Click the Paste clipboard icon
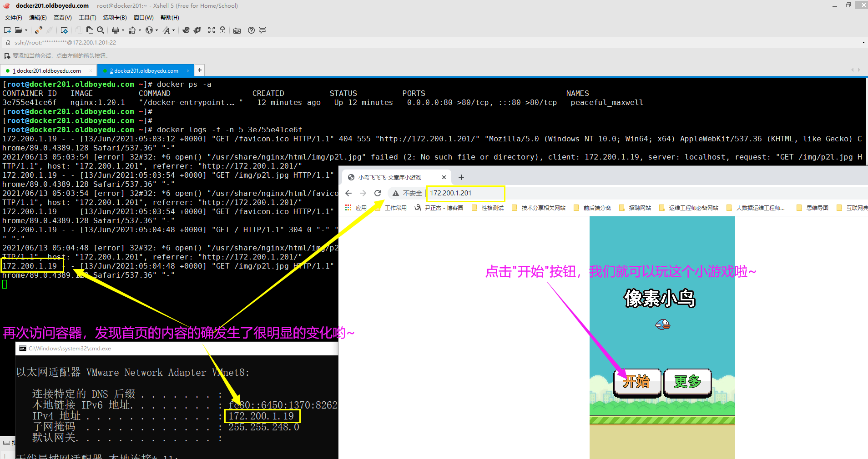The height and width of the screenshot is (459, 868). (90, 30)
